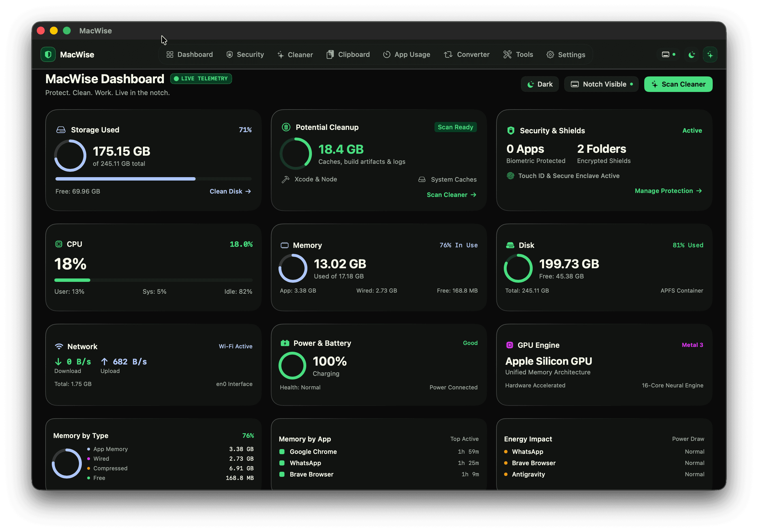The width and height of the screenshot is (758, 532).
Task: Click the Compressed 6.91 GB memory row
Action: coord(170,468)
